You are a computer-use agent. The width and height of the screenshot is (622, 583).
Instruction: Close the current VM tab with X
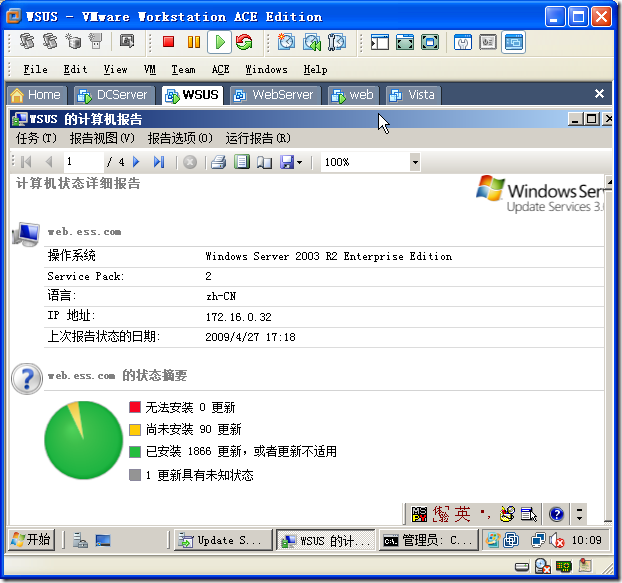pyautogui.click(x=599, y=94)
